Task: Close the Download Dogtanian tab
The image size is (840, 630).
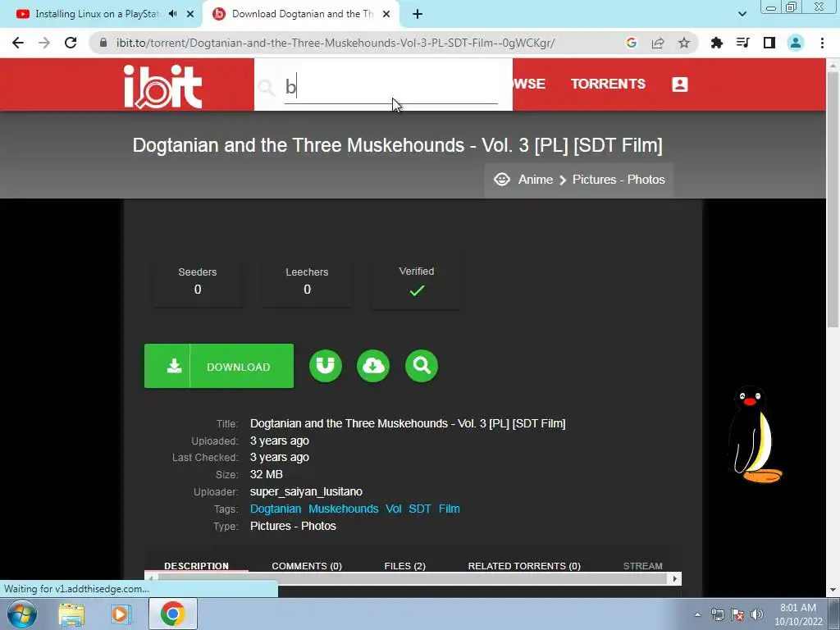Action: (x=386, y=14)
